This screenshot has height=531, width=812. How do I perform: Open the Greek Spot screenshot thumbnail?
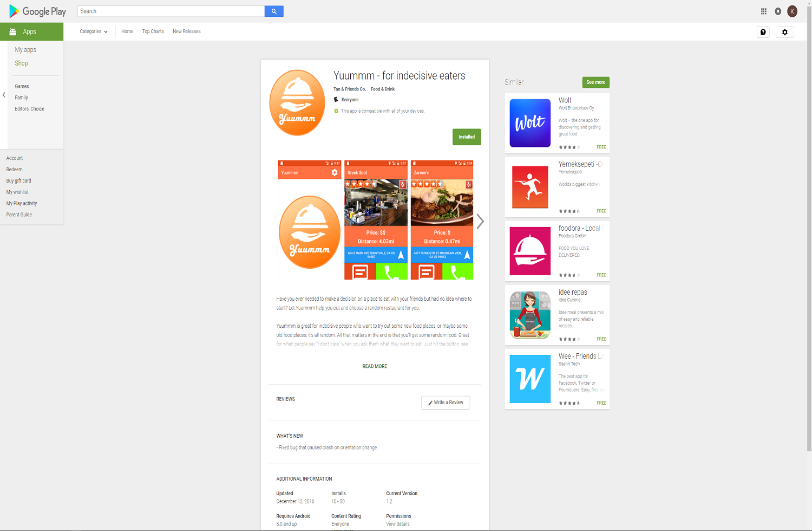(x=376, y=220)
